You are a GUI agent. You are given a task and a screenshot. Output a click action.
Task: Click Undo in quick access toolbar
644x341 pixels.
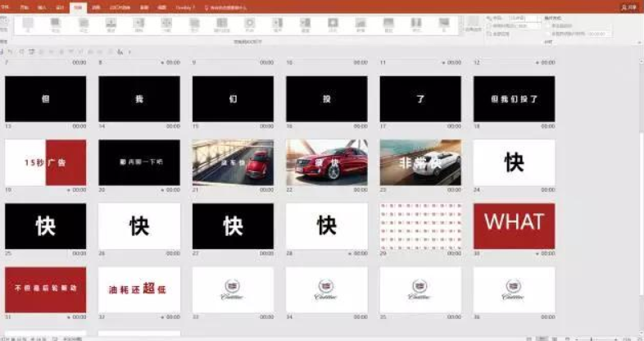coord(11,52)
